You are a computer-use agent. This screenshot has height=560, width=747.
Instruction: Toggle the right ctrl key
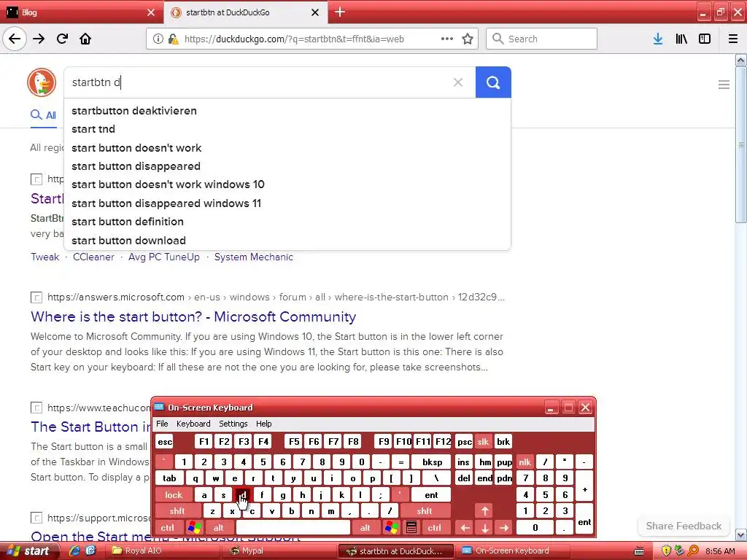click(435, 528)
